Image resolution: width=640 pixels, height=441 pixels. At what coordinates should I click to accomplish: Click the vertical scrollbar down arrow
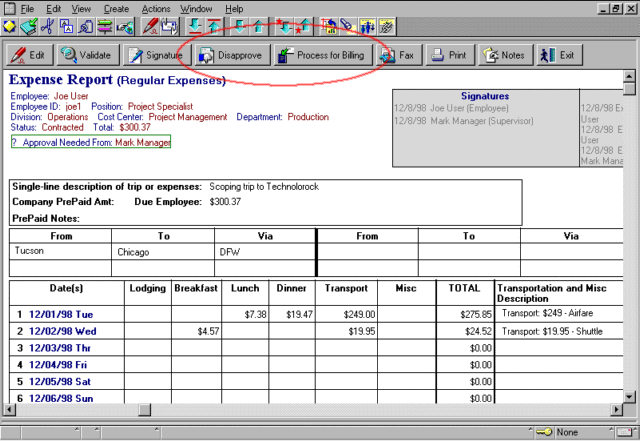click(x=629, y=396)
